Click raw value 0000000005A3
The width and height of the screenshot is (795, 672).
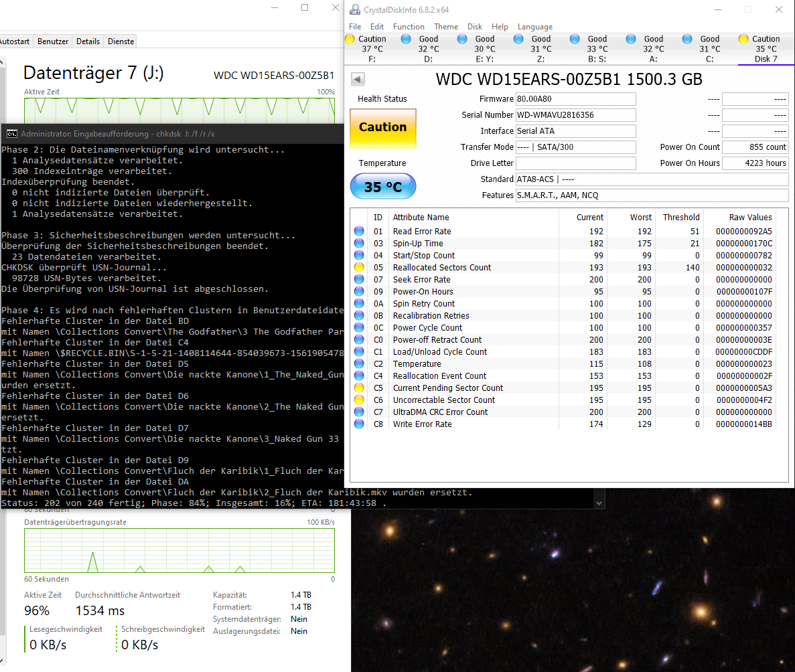[744, 388]
